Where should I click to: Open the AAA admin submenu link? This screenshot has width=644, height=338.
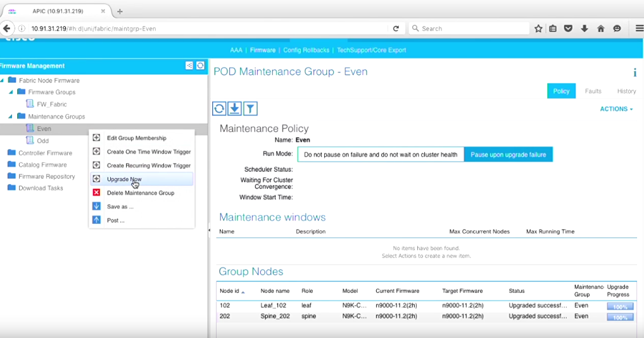click(x=236, y=50)
